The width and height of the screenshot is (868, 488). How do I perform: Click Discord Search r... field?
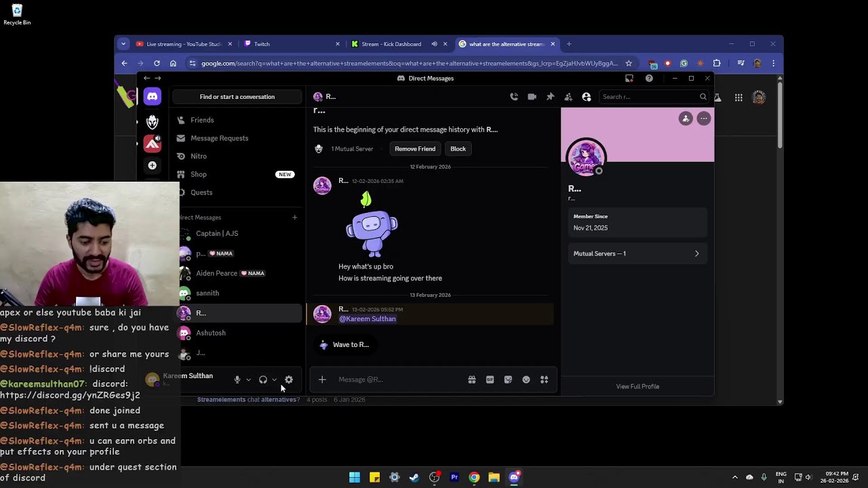point(653,97)
